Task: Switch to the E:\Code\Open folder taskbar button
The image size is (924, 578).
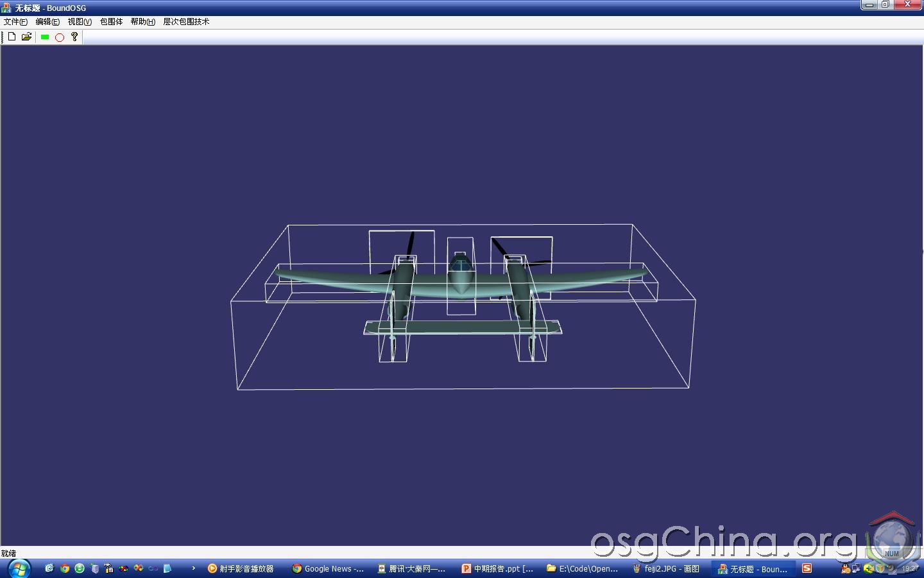Action: pos(583,568)
